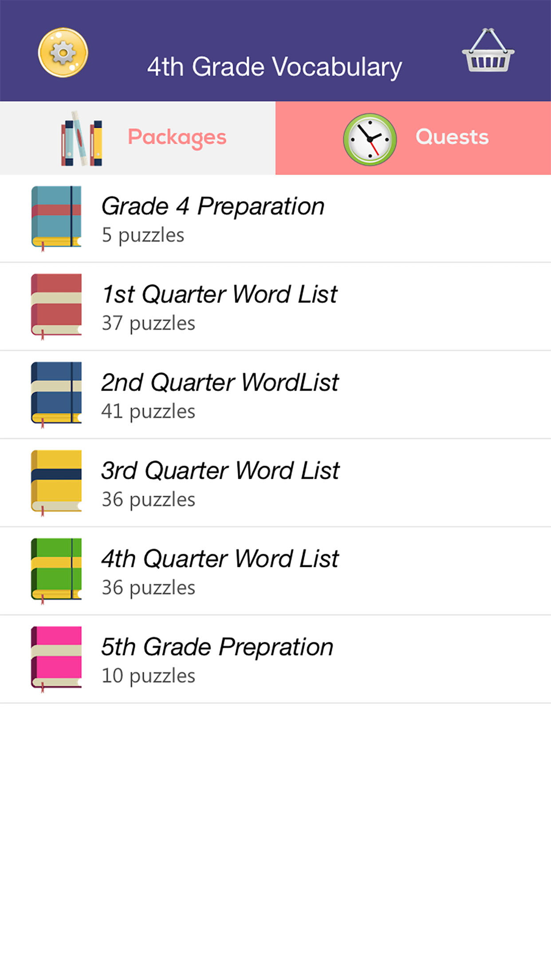Open 2nd Quarter WordList package
Viewport: 551px width, 980px height.
(x=275, y=395)
